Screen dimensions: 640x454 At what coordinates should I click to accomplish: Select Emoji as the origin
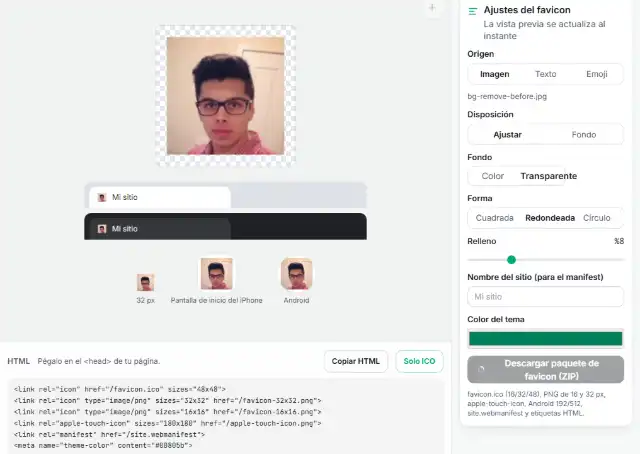click(x=596, y=74)
